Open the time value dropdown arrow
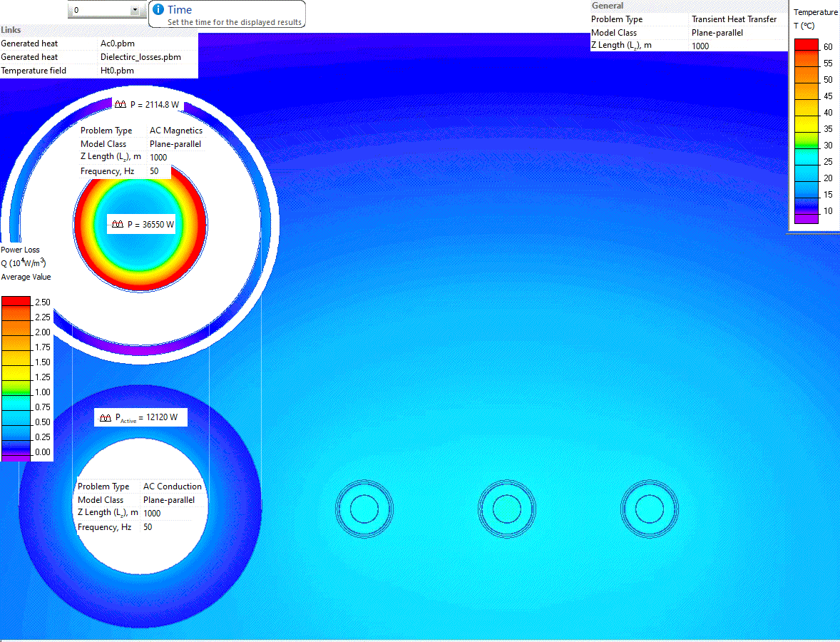840x642 pixels. tap(135, 10)
